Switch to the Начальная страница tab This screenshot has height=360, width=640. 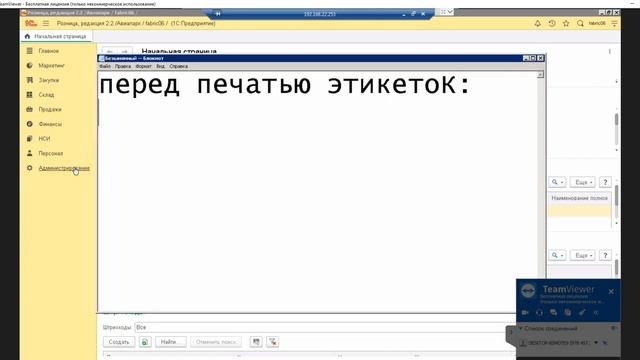click(x=56, y=36)
